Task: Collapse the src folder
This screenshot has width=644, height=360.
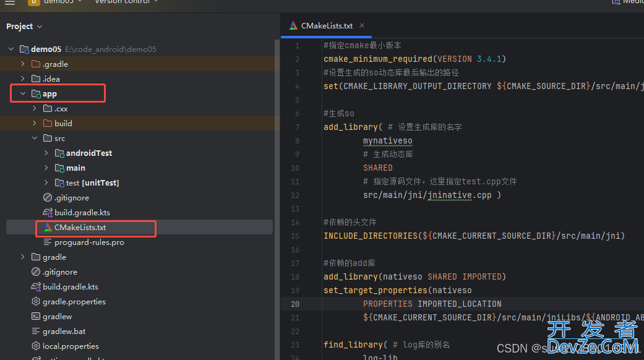Action: (x=35, y=139)
